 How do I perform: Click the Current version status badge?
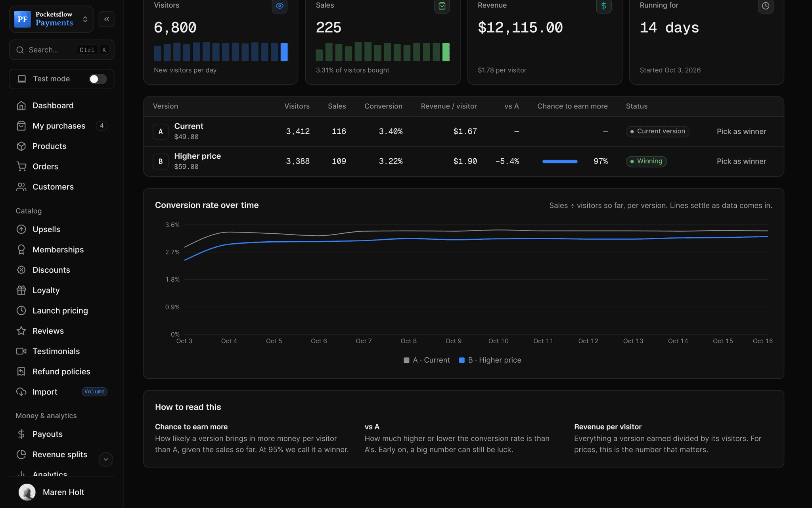click(657, 131)
